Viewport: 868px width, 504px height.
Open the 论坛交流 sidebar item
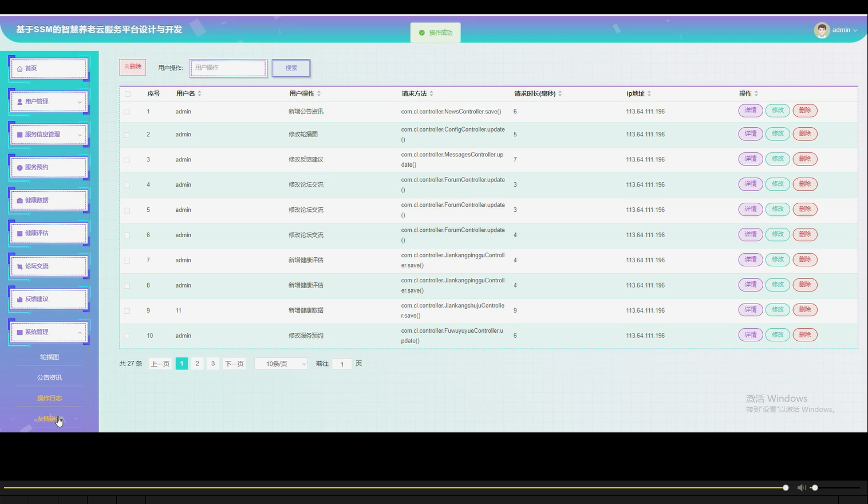[49, 266]
